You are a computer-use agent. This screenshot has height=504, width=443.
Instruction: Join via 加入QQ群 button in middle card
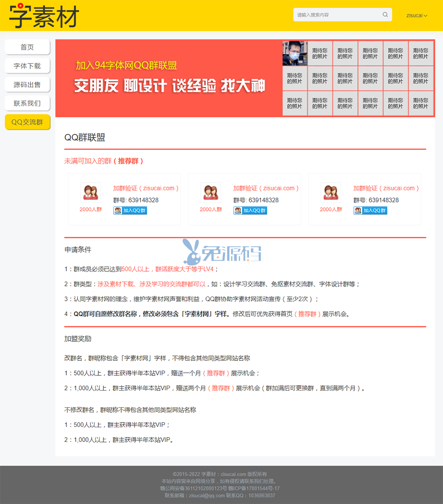250,211
